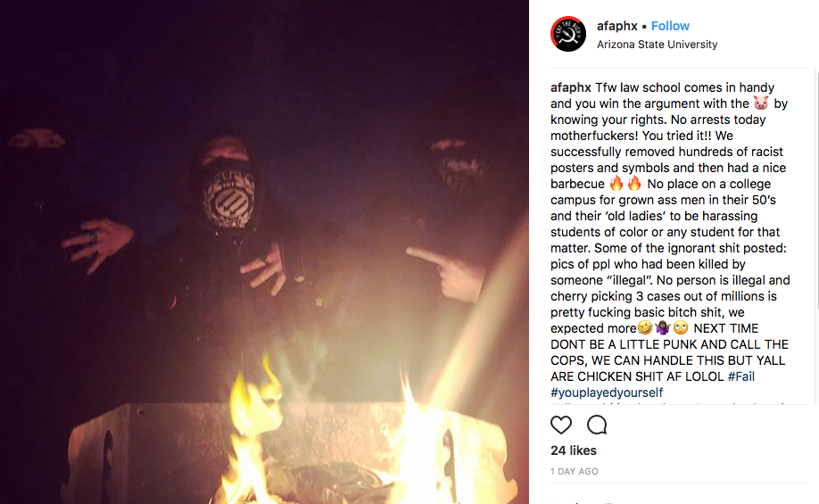Image resolution: width=819 pixels, height=504 pixels.
Task: Click the eye-roll emoji in caption
Action: tap(681, 328)
